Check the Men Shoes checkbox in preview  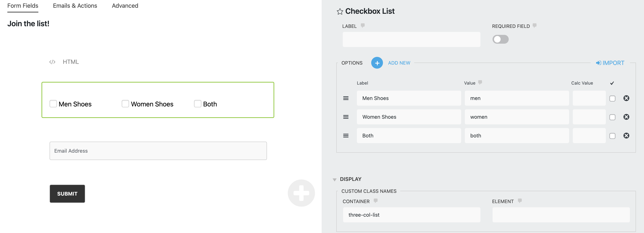tap(53, 104)
